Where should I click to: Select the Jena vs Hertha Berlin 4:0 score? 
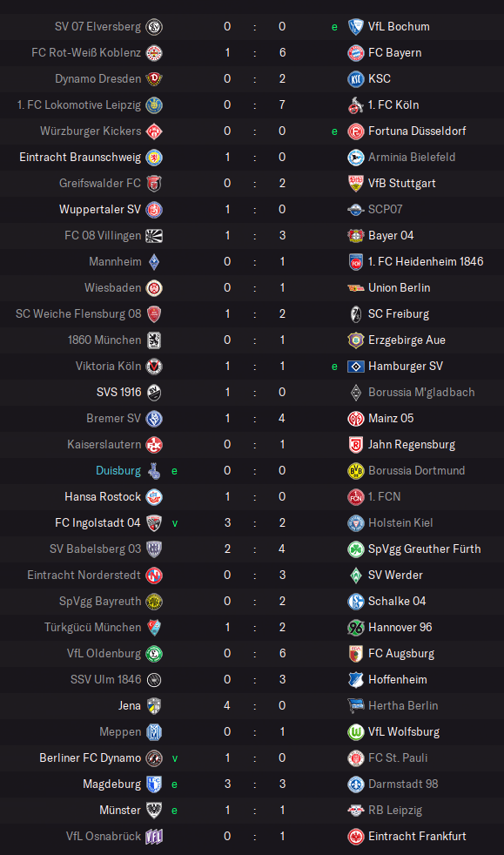coord(254,705)
